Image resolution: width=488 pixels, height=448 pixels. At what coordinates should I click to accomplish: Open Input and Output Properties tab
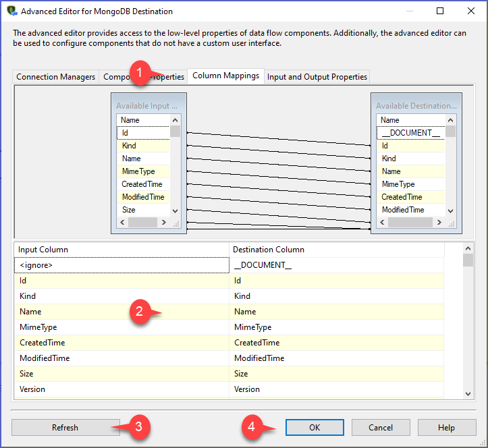pos(317,77)
